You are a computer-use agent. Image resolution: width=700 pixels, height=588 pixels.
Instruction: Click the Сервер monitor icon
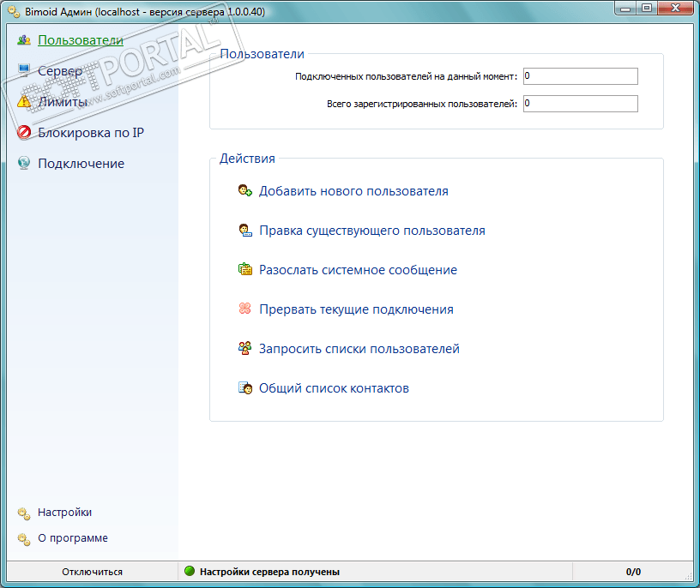pyautogui.click(x=24, y=69)
